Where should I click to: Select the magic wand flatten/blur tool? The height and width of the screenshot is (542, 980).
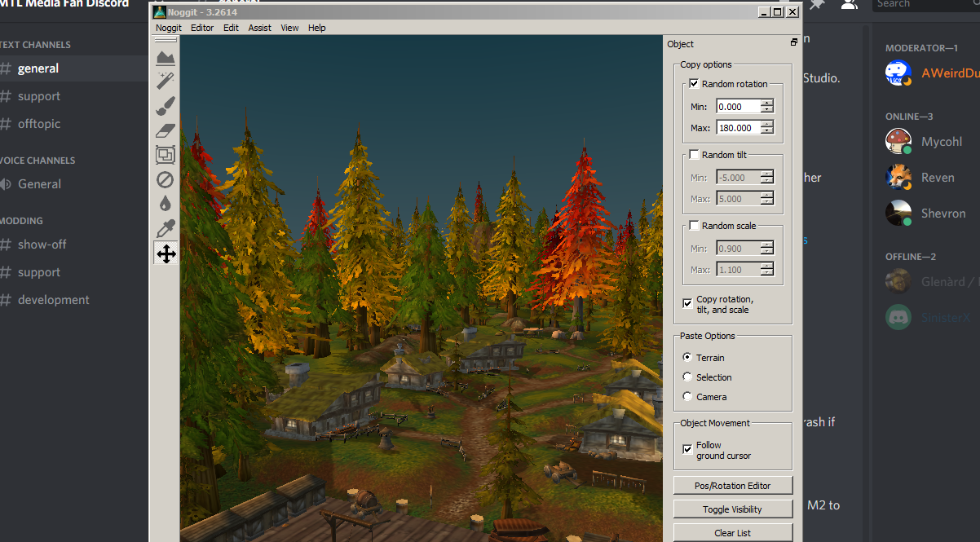point(166,80)
